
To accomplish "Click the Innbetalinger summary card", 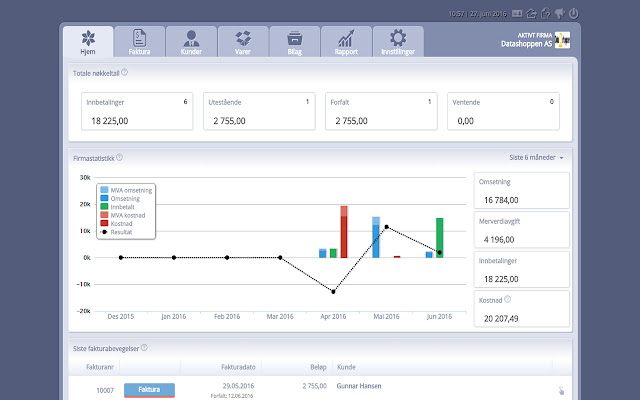I will [137, 111].
